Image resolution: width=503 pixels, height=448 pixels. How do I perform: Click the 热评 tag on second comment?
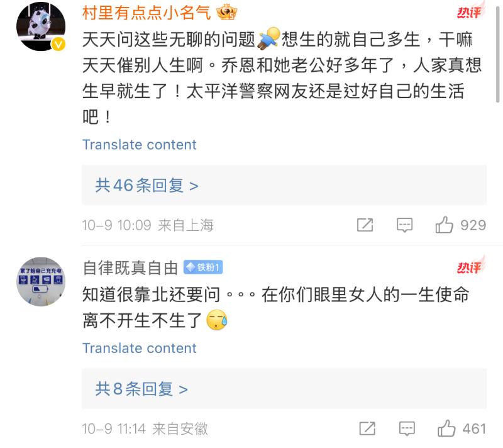click(x=469, y=267)
